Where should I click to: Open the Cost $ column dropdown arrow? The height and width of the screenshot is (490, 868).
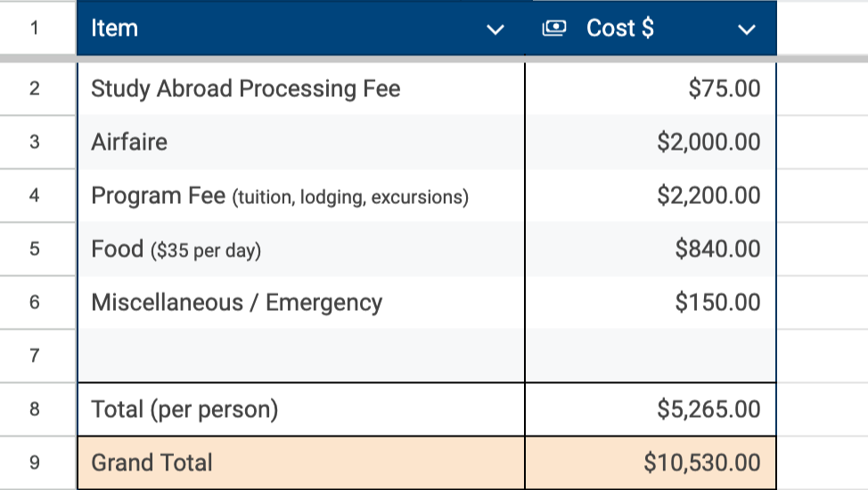coord(747,29)
